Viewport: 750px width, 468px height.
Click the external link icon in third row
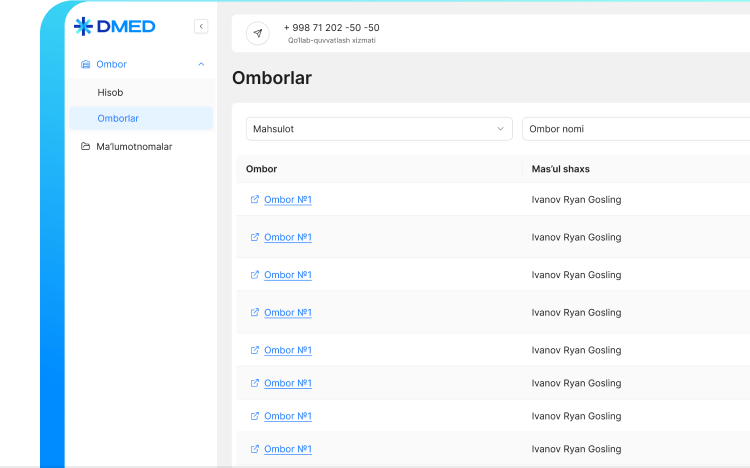click(254, 275)
